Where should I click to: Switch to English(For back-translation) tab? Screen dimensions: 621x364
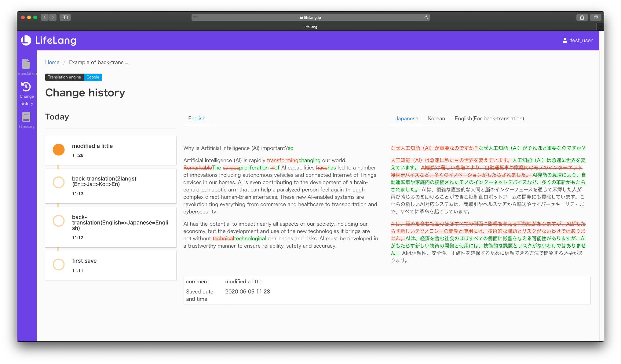(x=489, y=118)
